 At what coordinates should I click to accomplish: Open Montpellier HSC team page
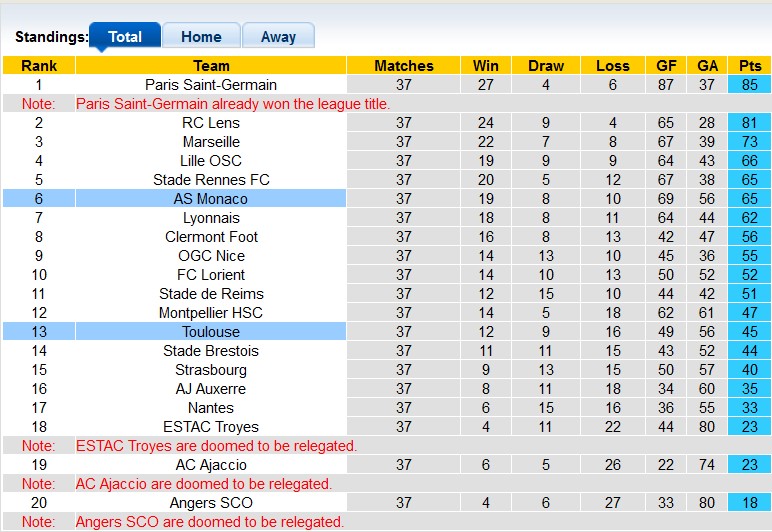[x=211, y=313]
